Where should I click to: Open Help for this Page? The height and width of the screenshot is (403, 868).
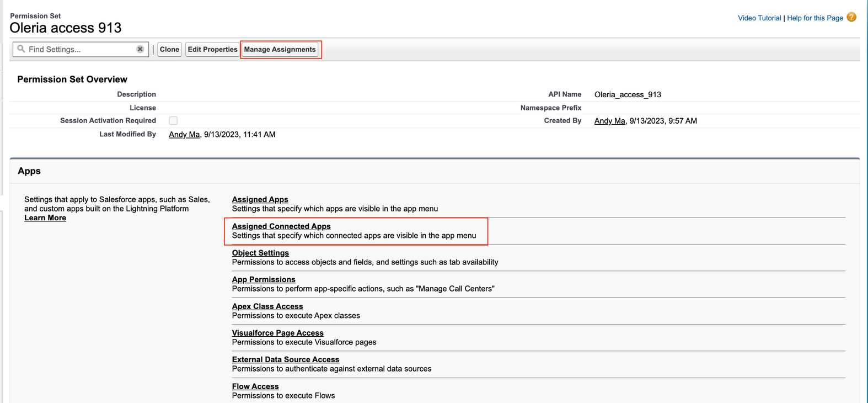coord(815,18)
